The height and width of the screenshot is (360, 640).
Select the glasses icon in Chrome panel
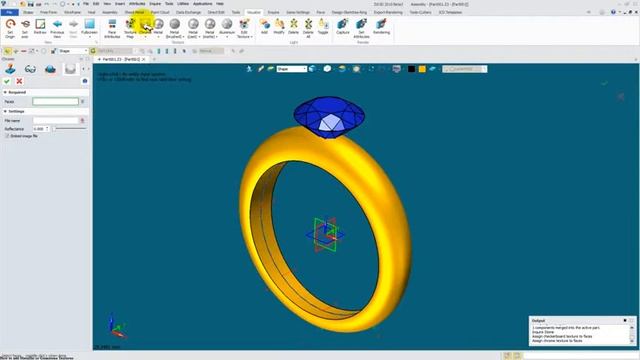click(30, 69)
